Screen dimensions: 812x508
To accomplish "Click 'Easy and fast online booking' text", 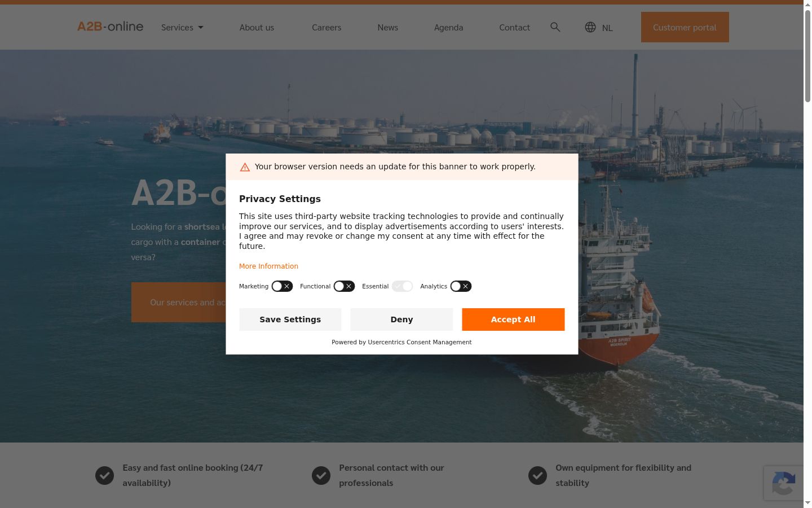I will tap(193, 475).
